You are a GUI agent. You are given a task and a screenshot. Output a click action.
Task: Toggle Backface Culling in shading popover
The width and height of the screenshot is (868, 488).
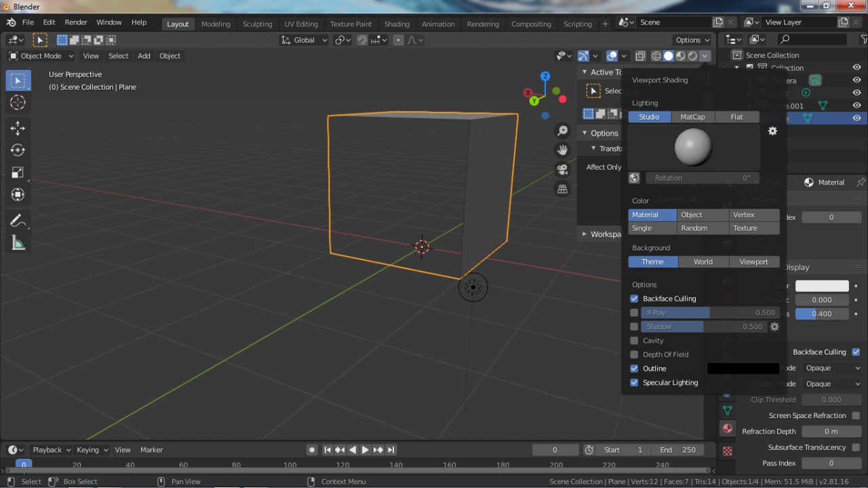(x=635, y=299)
